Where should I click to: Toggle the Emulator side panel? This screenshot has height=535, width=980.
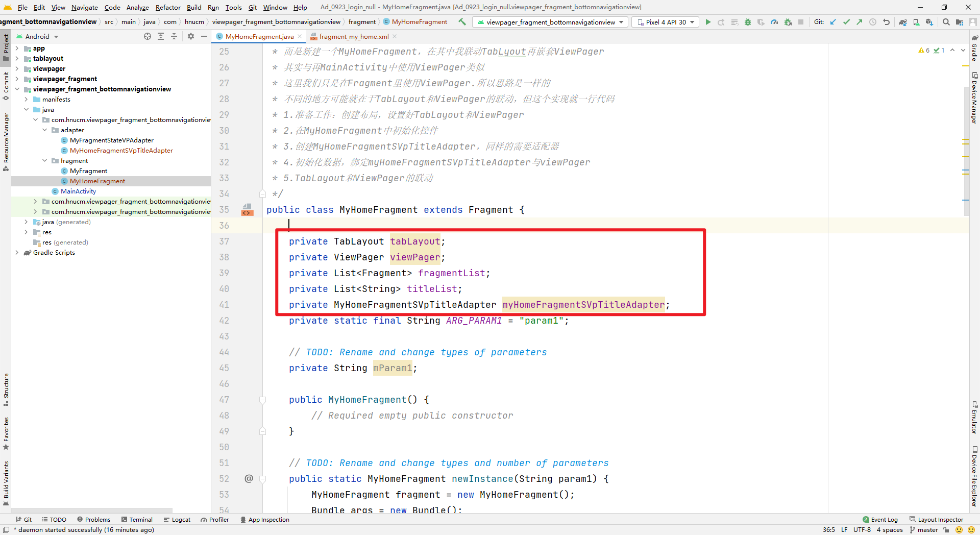[x=974, y=417]
